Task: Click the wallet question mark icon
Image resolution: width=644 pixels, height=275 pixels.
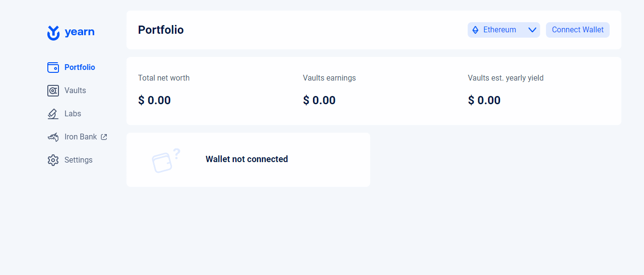Action: (x=166, y=160)
